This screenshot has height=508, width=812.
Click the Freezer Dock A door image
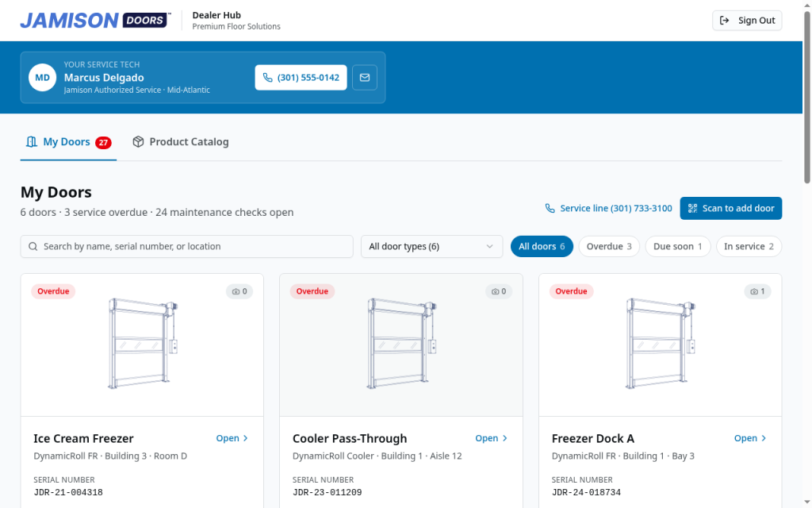tap(661, 344)
